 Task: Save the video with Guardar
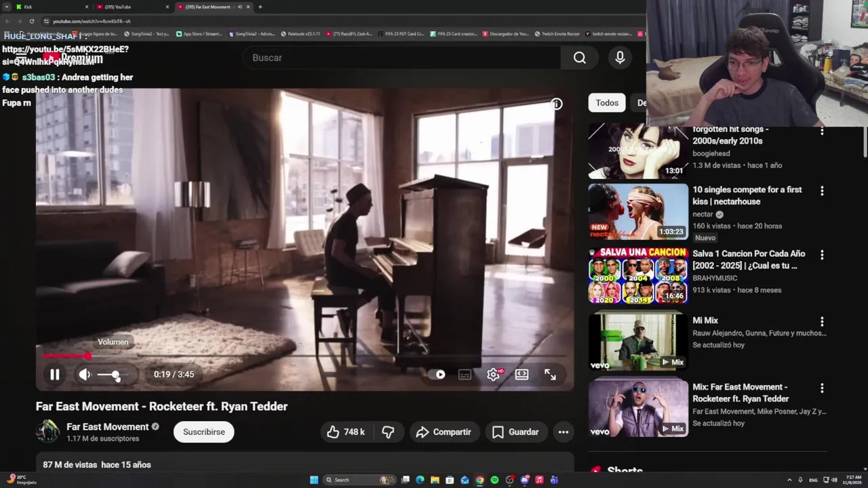click(x=515, y=432)
